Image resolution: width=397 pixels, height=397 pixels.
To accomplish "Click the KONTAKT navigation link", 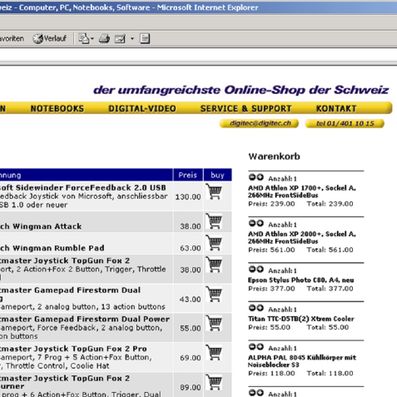I will pos(336,108).
